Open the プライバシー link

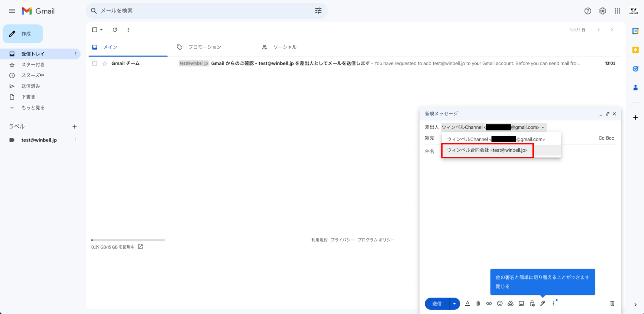click(x=342, y=240)
